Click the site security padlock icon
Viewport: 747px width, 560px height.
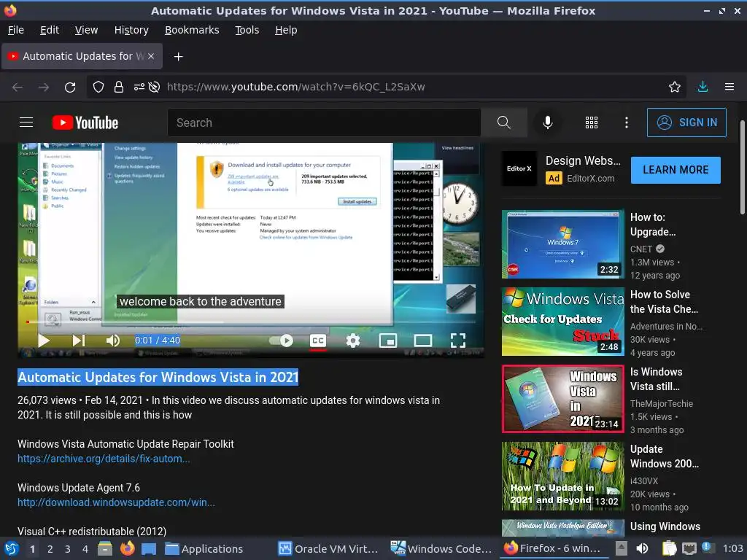click(119, 87)
